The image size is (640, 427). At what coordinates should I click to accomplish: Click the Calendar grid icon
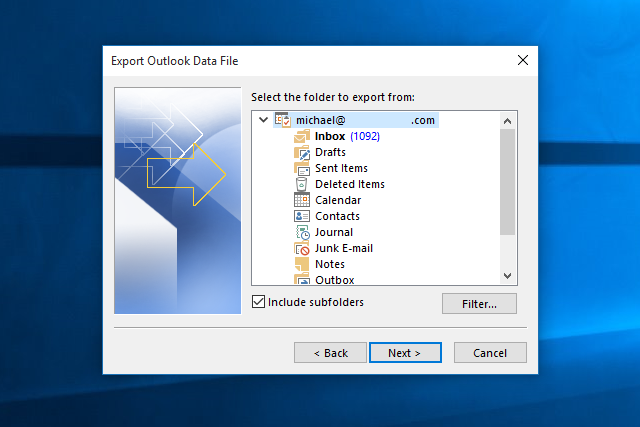coord(302,200)
